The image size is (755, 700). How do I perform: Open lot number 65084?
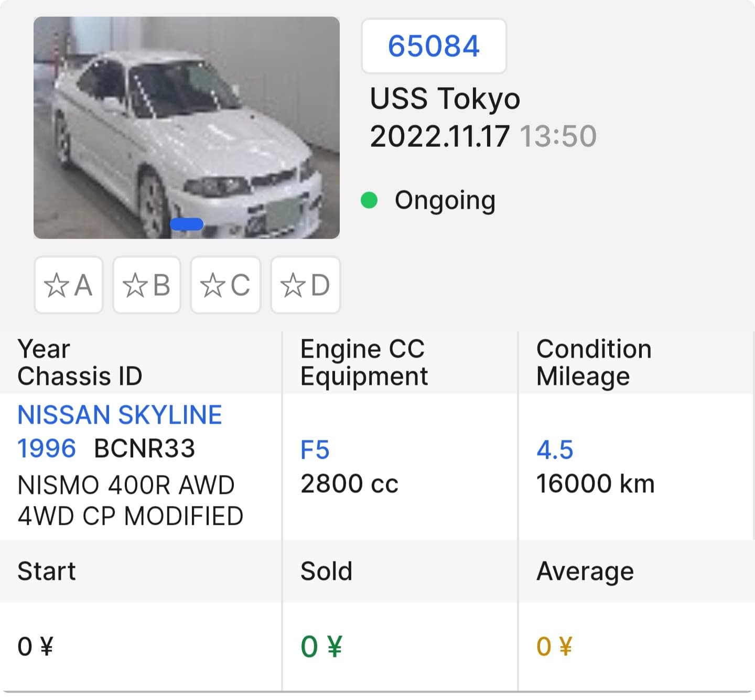pyautogui.click(x=434, y=46)
